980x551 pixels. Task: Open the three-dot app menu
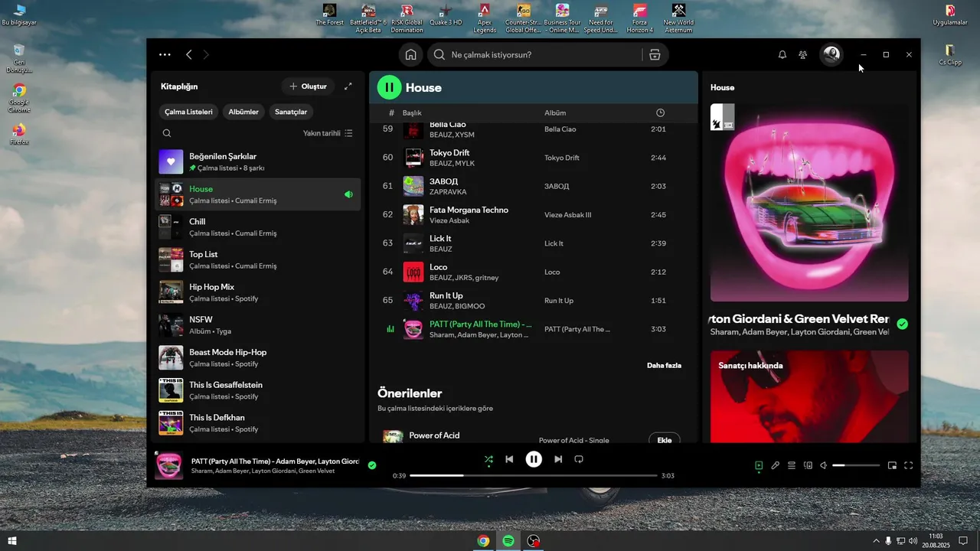coord(165,54)
